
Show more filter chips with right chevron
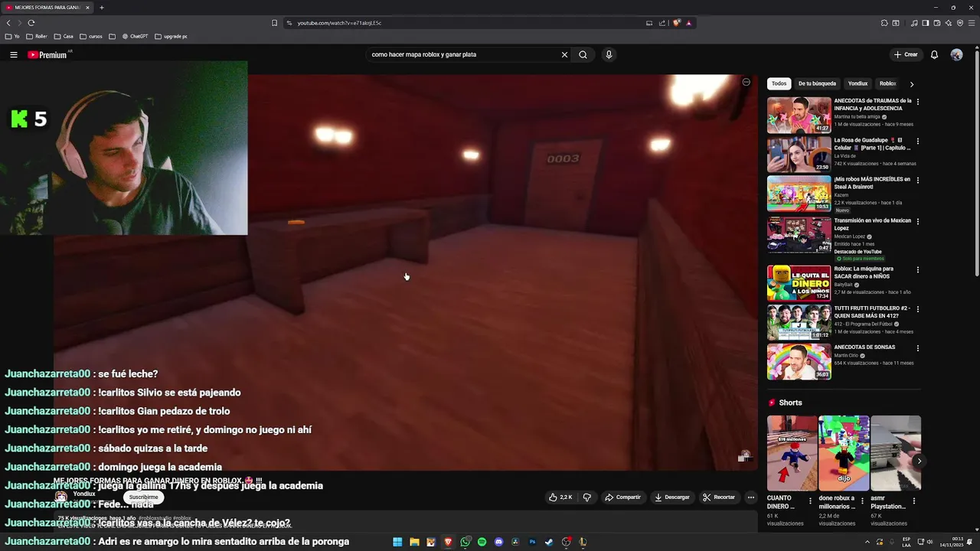tap(911, 84)
